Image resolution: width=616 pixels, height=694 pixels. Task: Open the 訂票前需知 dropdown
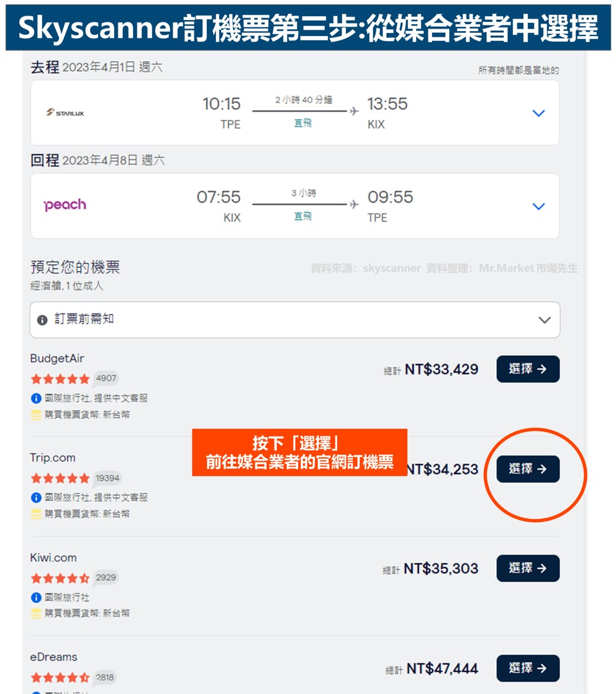pyautogui.click(x=294, y=320)
